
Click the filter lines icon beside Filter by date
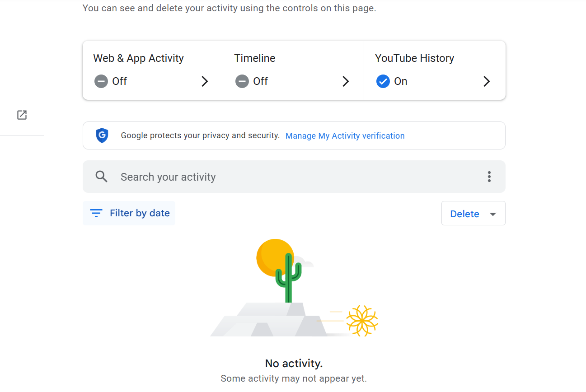click(x=96, y=213)
